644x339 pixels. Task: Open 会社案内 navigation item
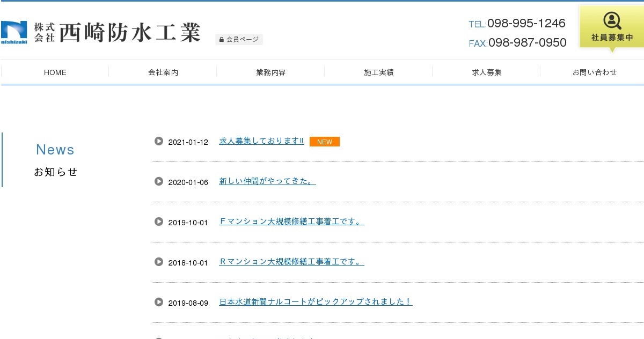pos(163,72)
